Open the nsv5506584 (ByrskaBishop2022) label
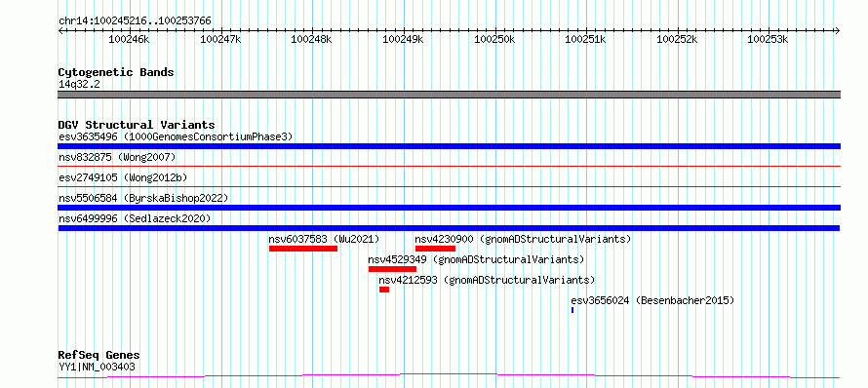Viewport: 868px width, 388px height. [143, 198]
